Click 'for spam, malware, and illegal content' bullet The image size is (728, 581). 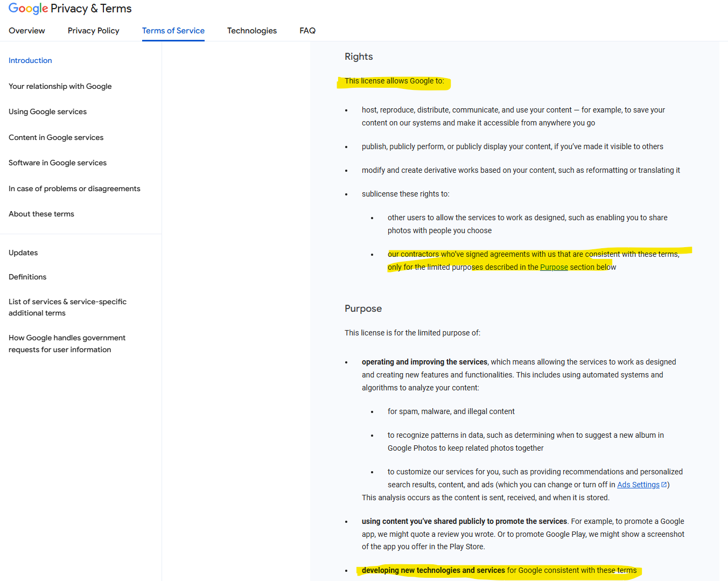pyautogui.click(x=451, y=411)
